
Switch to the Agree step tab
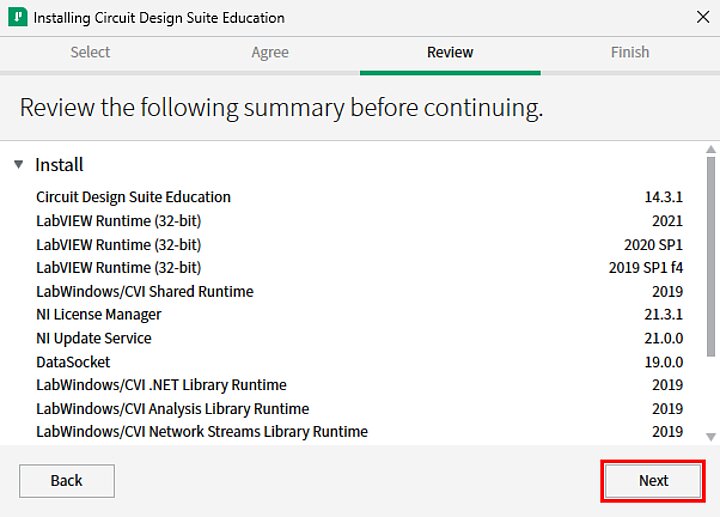(x=270, y=52)
